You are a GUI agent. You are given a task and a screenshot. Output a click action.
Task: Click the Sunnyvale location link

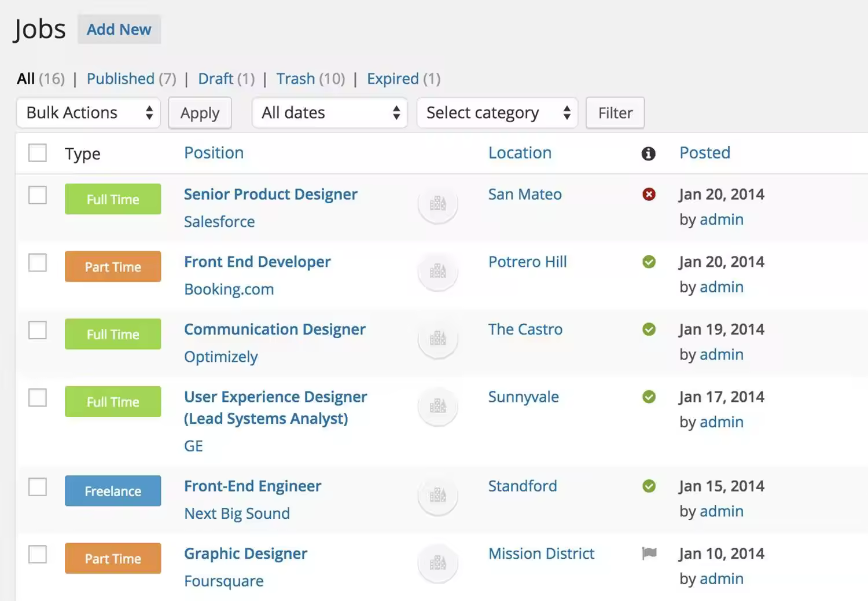coord(524,397)
